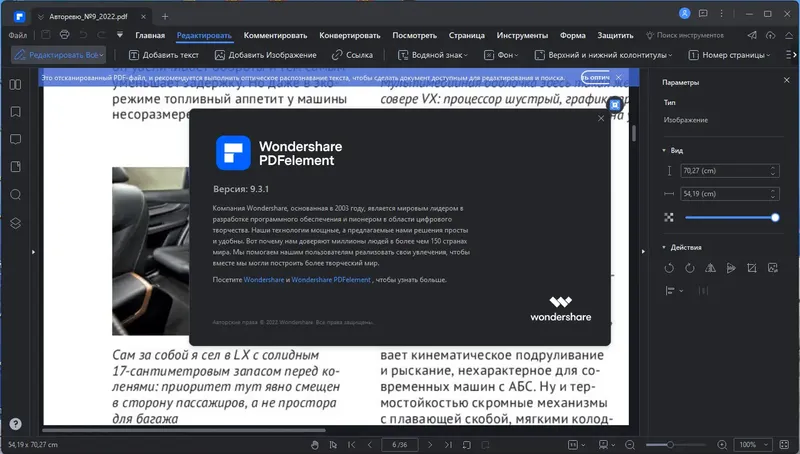Activate the select tool in status bar
This screenshot has width=800, height=454.
[x=333, y=445]
